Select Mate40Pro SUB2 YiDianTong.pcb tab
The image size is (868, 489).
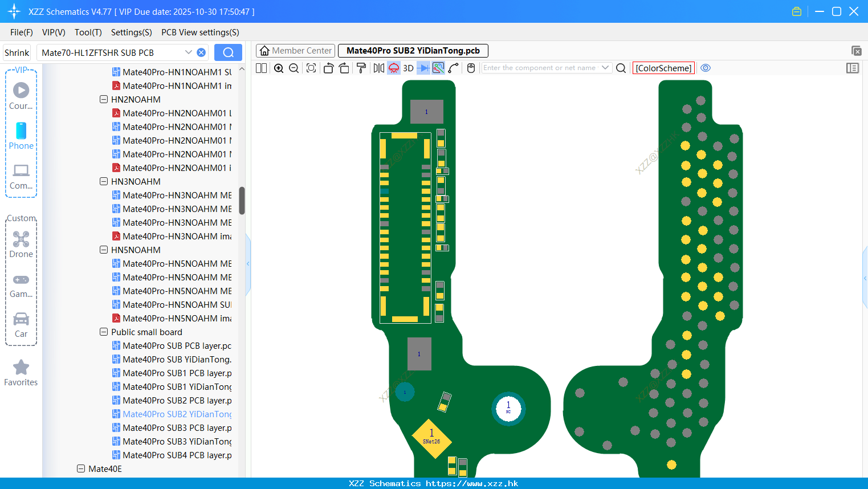(x=413, y=51)
